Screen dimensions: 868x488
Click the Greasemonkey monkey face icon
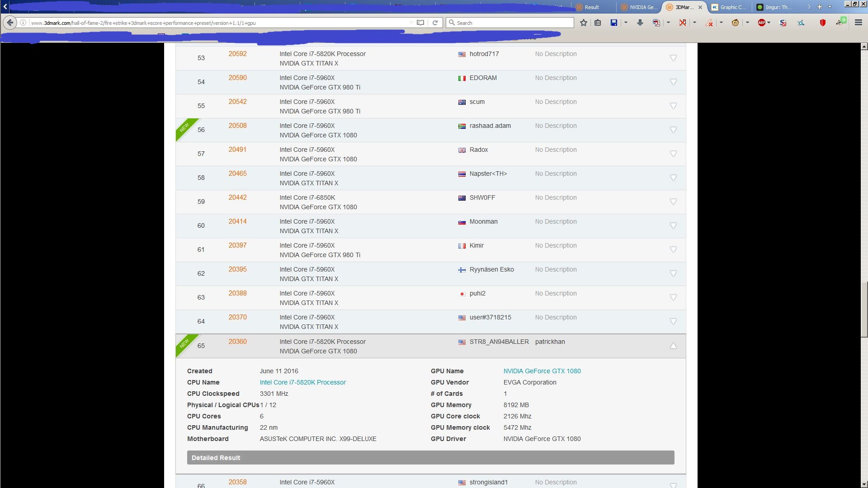coord(736,23)
